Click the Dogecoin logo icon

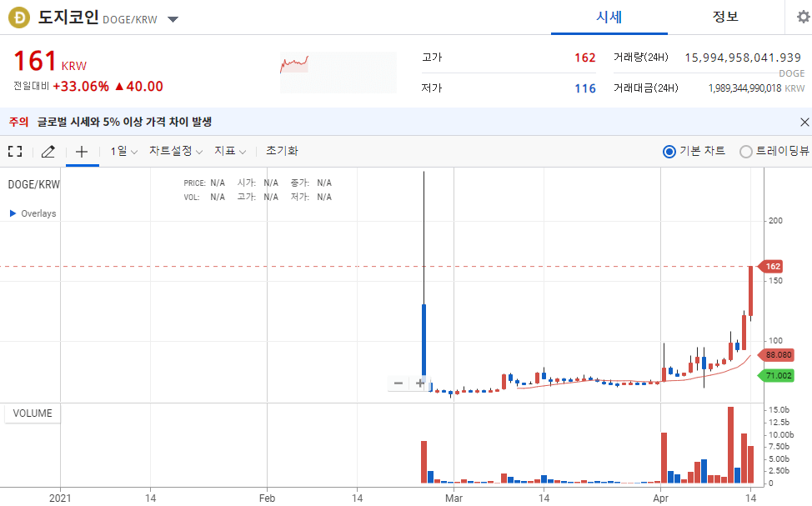point(19,18)
